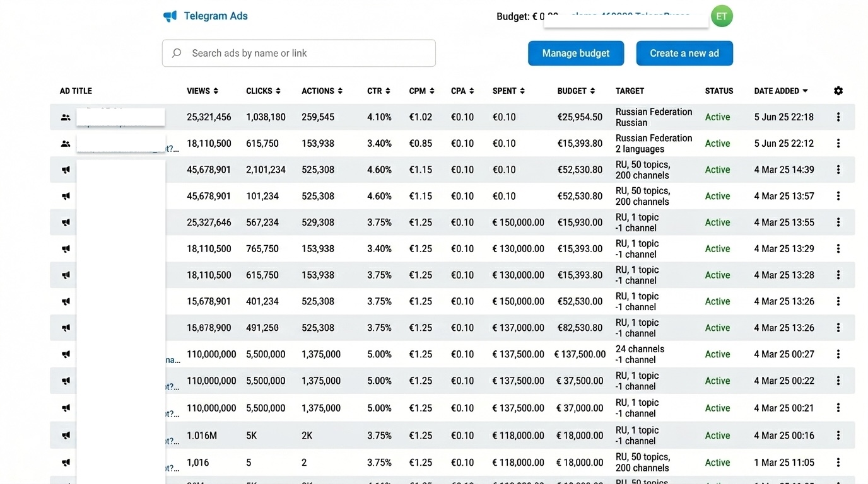Viewport: 868px width, 484px height.
Task: Open the three-dot menu for the 4 Mar 25 00:27 ad
Action: click(838, 354)
